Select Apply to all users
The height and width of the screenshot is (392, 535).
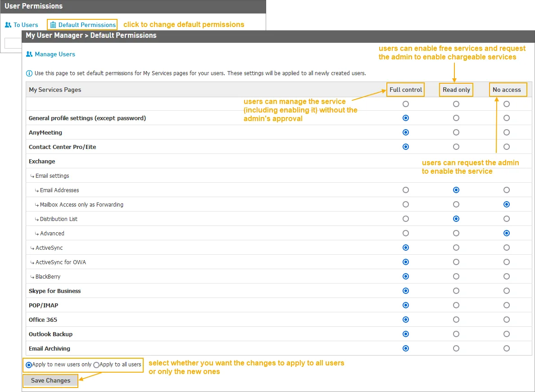[x=96, y=365]
